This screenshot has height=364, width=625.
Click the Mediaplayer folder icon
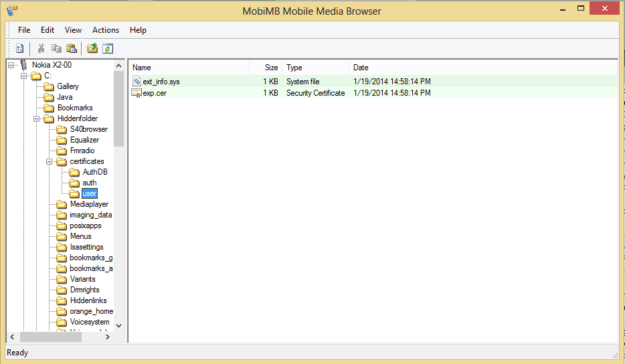coord(62,205)
